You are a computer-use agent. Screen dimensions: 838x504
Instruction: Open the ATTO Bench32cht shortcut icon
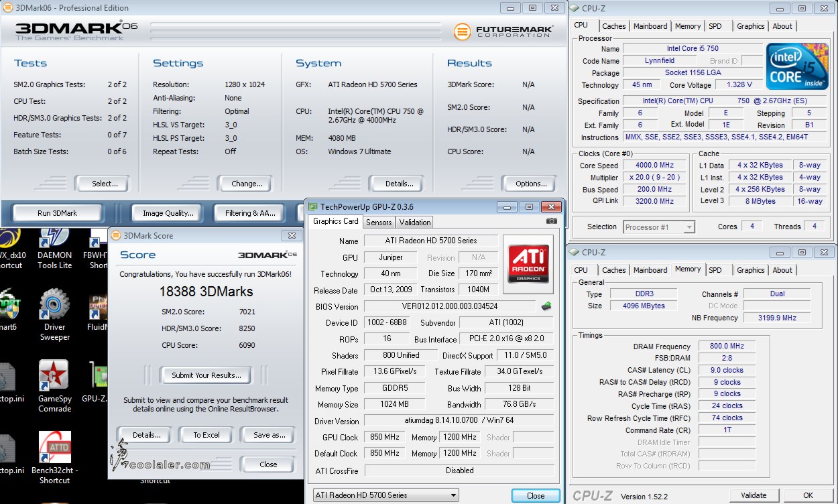tap(54, 457)
